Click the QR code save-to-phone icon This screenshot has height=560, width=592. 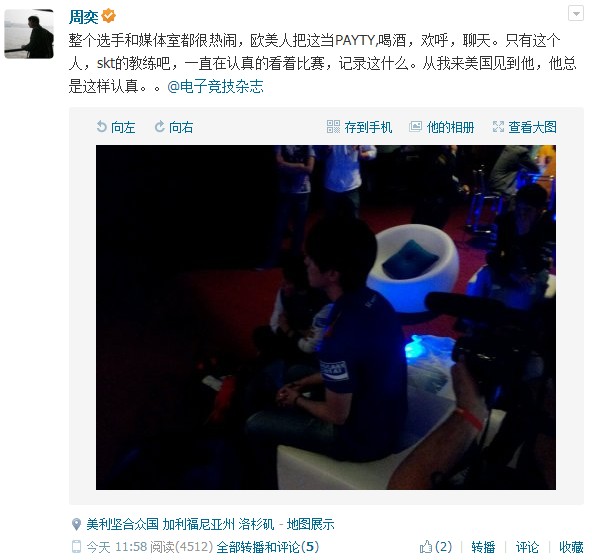[x=333, y=127]
